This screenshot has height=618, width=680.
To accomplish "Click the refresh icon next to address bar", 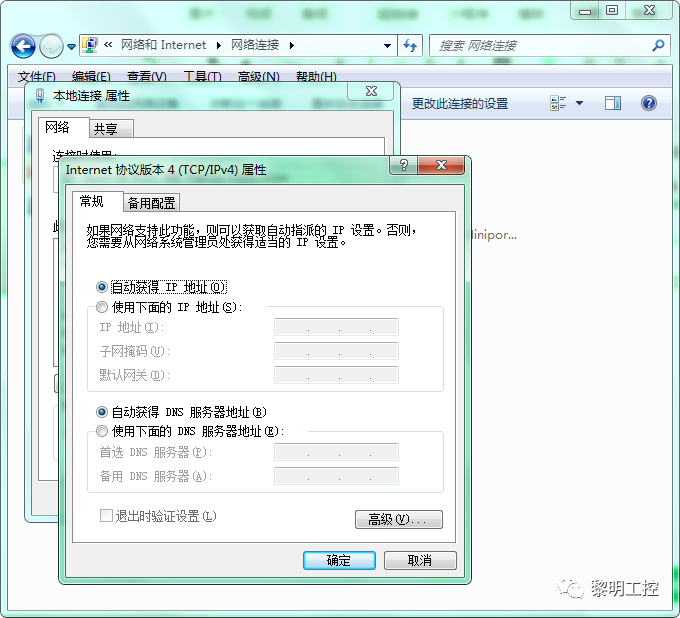I will pos(410,46).
